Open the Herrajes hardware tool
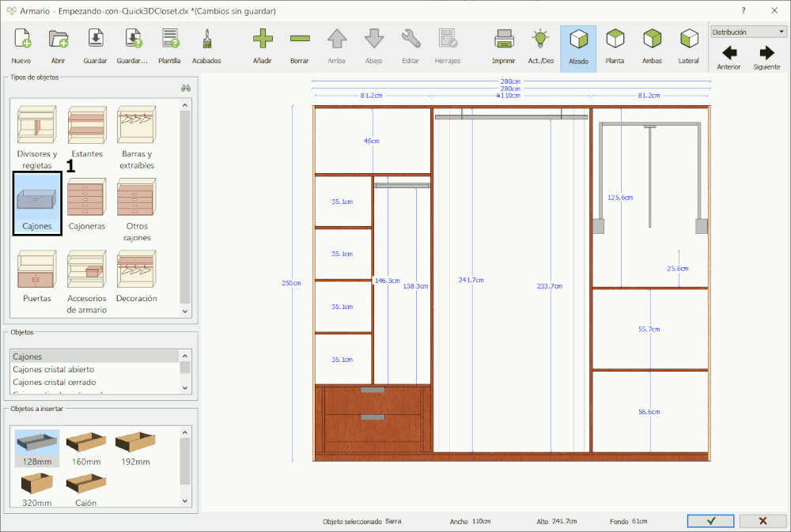This screenshot has height=532, width=791. point(448,47)
